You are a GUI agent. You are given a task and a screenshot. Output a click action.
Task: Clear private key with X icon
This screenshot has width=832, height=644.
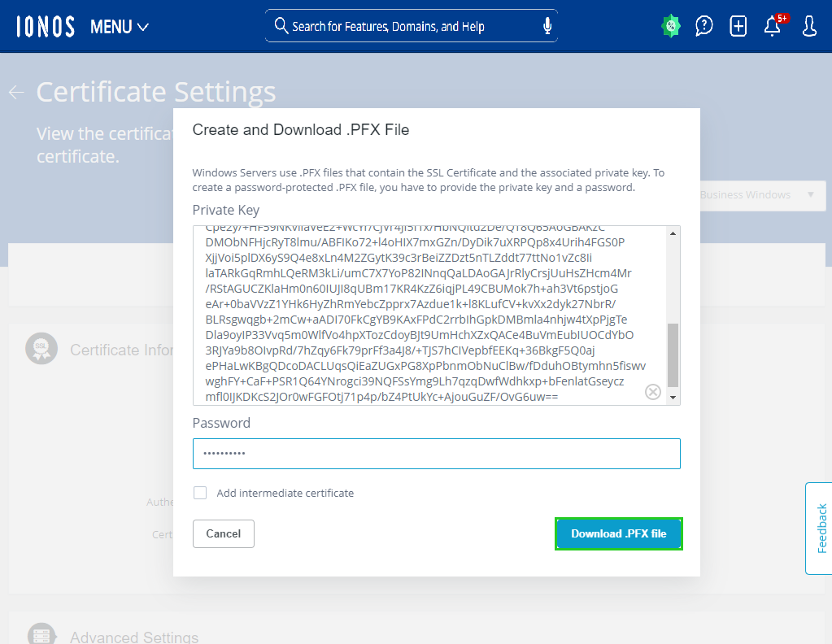point(652,393)
